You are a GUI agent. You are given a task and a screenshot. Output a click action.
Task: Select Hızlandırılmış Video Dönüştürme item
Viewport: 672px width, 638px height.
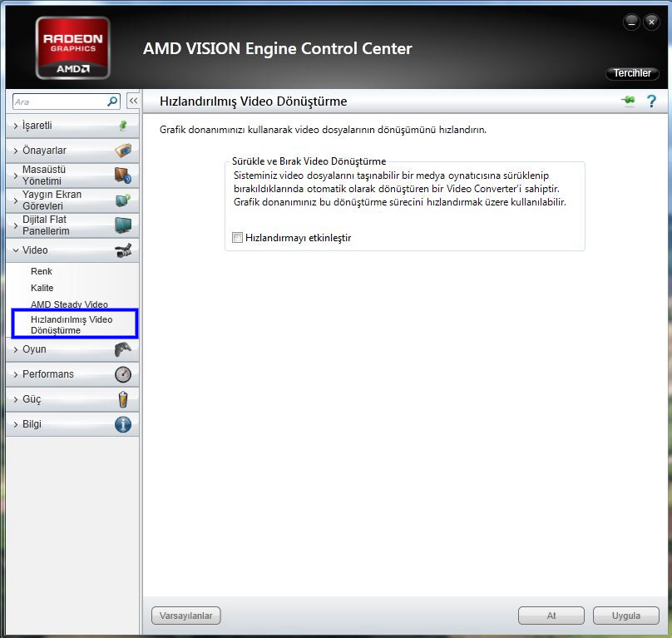tap(75, 324)
